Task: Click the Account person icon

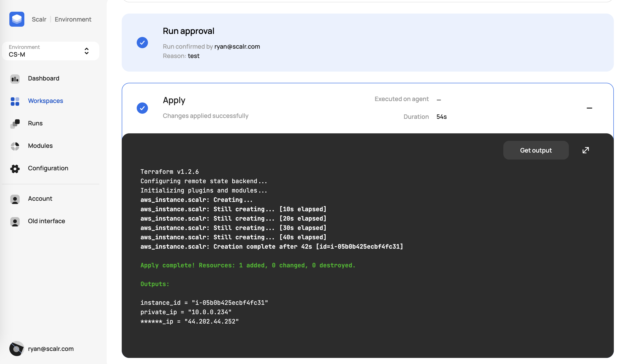Action: (15, 199)
